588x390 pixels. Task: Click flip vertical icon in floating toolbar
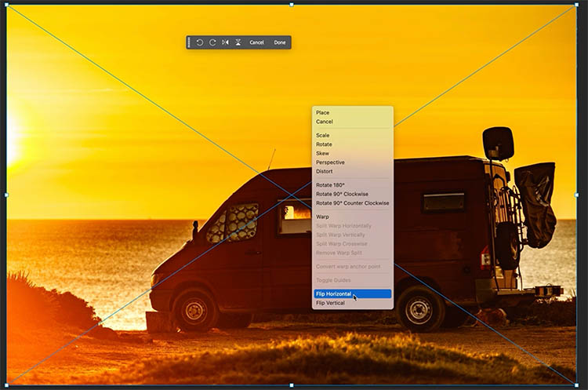point(238,42)
